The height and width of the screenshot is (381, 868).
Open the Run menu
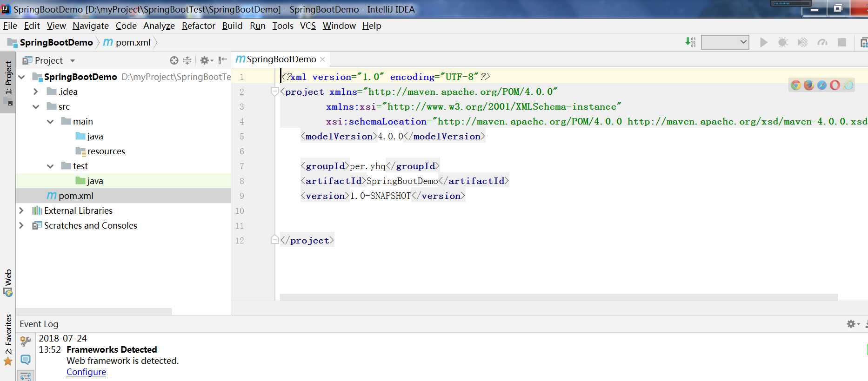pyautogui.click(x=258, y=26)
